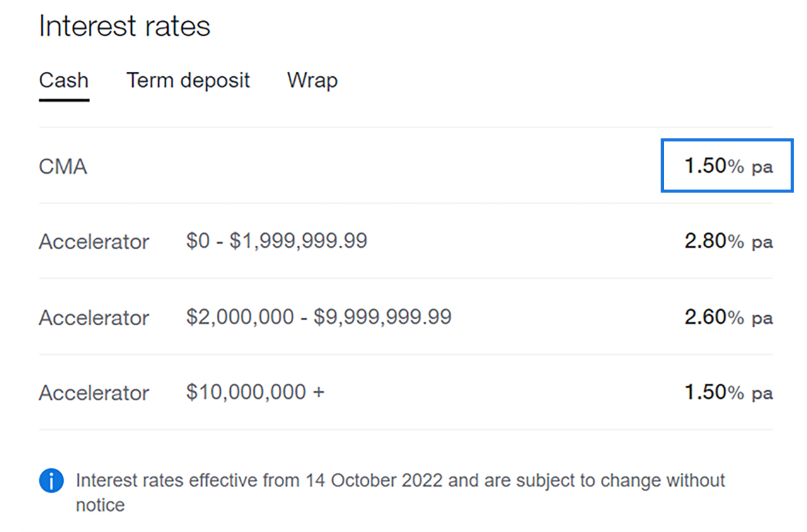
Task: Click the word 'notice' in the disclaimer
Action: pyautogui.click(x=100, y=505)
